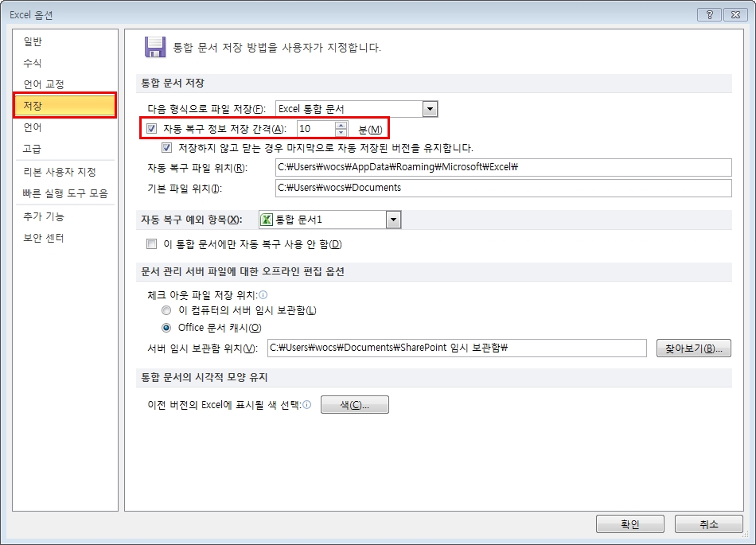
Task: Click the Excel icon beside 통합 문서1
Action: click(266, 220)
